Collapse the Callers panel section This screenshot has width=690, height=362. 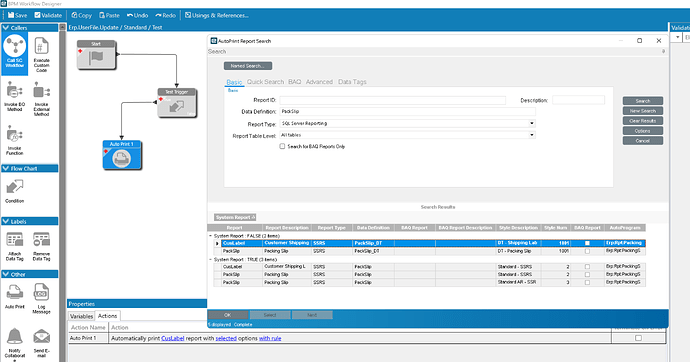pyautogui.click(x=6, y=28)
